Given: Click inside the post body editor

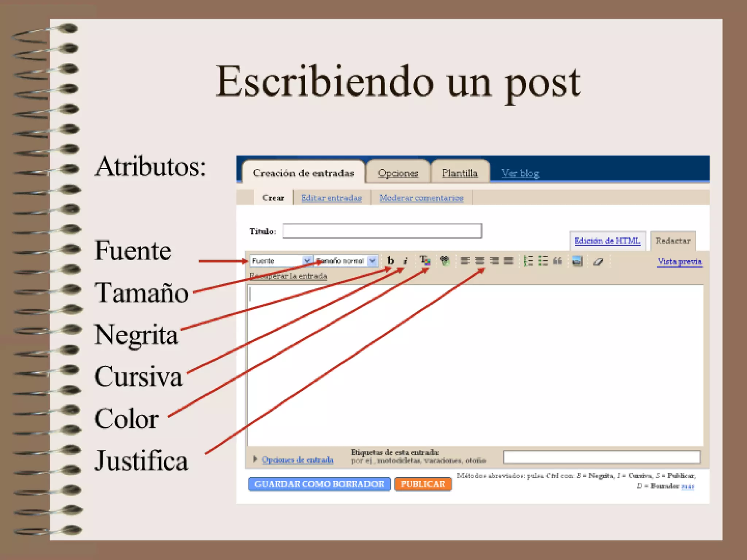Looking at the screenshot, I should pos(475,365).
